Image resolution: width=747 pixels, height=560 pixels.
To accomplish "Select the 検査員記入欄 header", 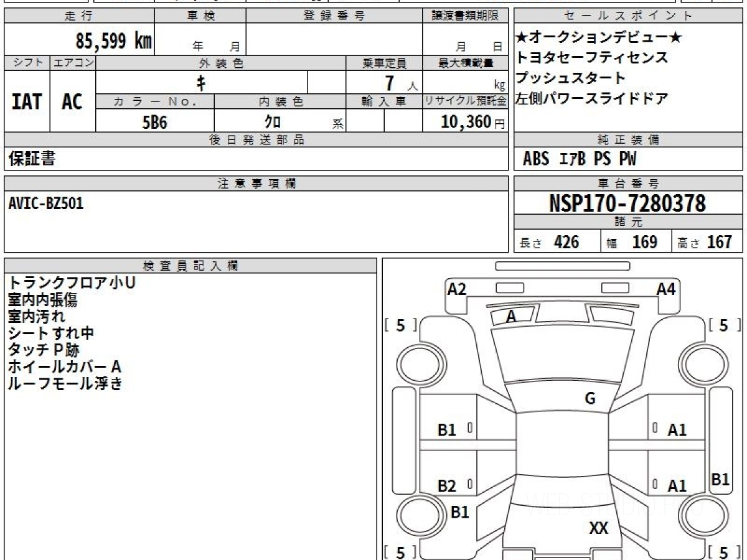I will [x=190, y=266].
